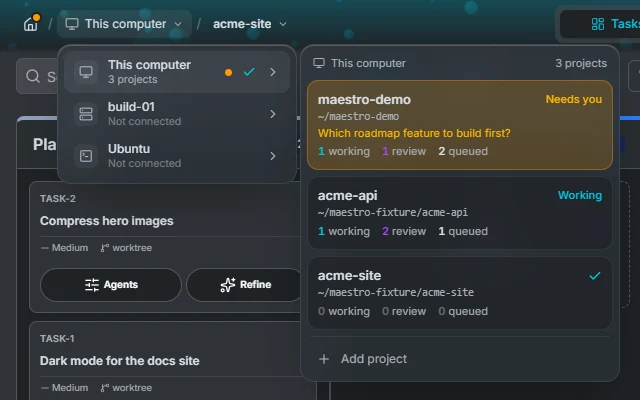Click the plus icon beside Add project

[x=324, y=359]
